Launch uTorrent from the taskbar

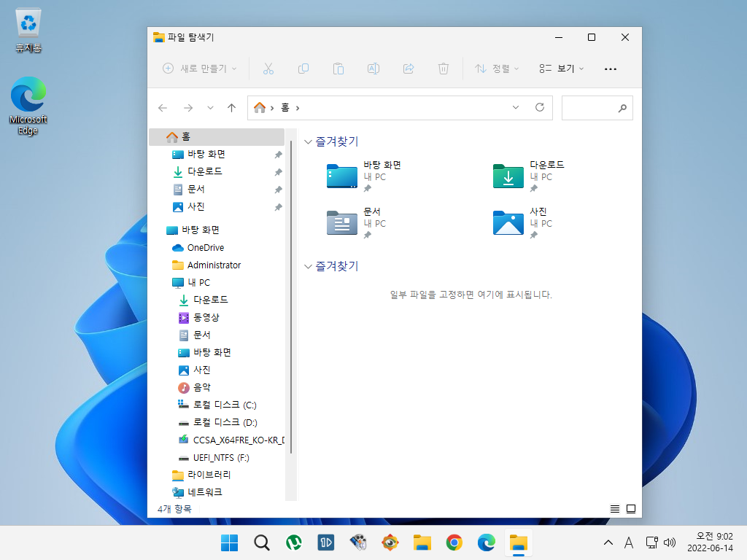pyautogui.click(x=293, y=542)
